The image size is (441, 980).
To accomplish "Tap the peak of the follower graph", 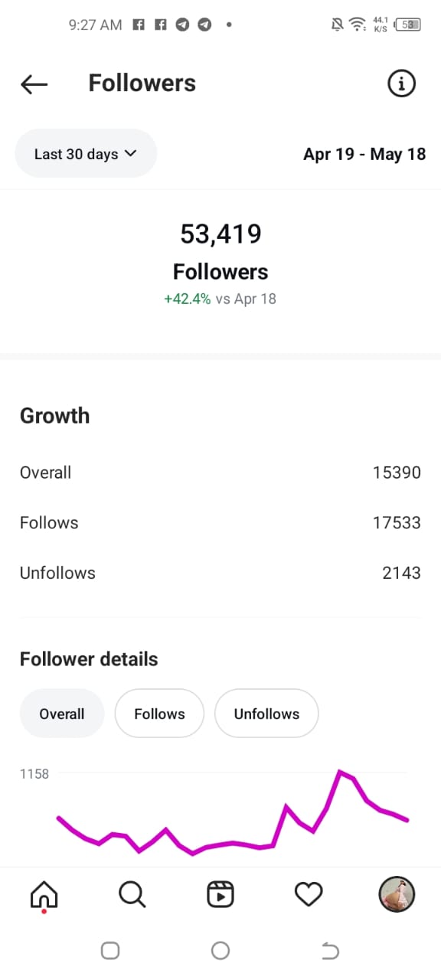I will [340, 772].
